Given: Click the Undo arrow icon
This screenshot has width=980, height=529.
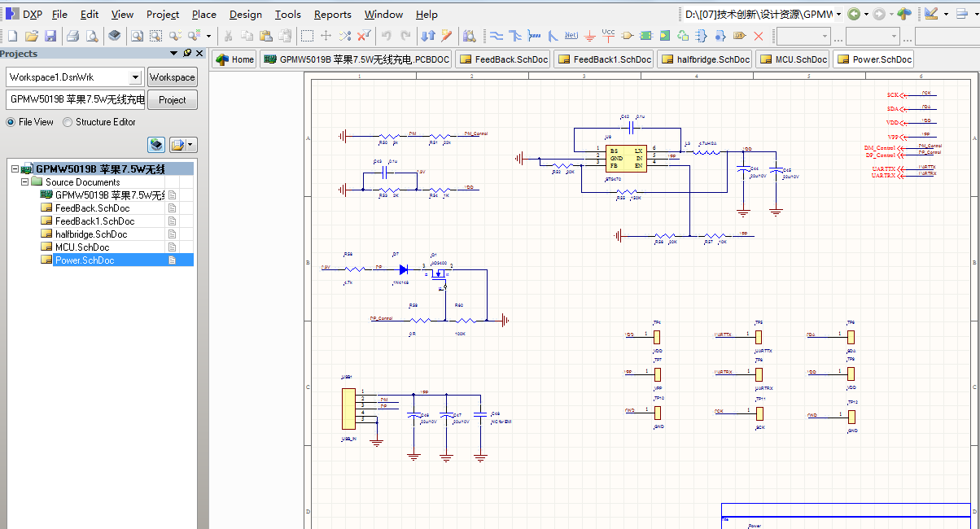Looking at the screenshot, I should click(386, 36).
